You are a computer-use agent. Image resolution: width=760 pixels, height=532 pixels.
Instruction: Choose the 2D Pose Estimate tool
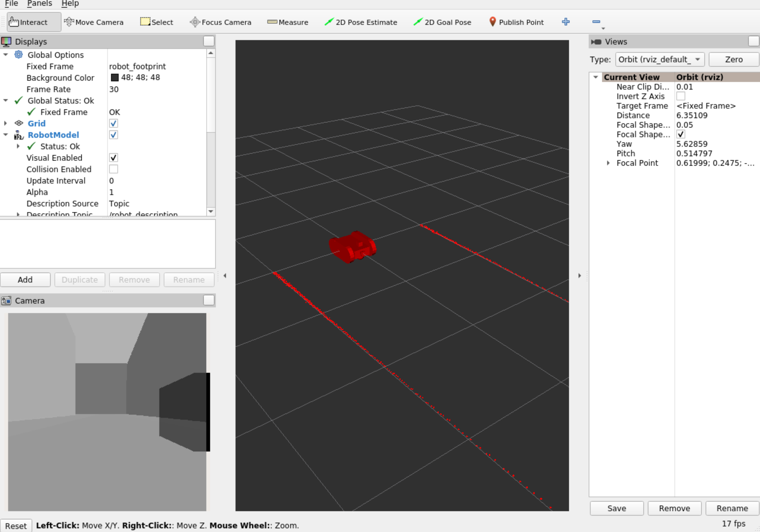[361, 22]
